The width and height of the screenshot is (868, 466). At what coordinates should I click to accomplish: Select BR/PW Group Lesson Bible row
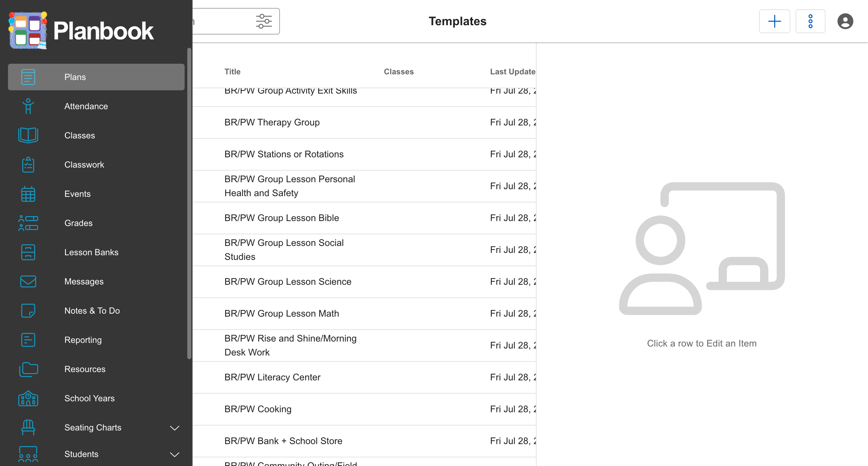point(364,218)
